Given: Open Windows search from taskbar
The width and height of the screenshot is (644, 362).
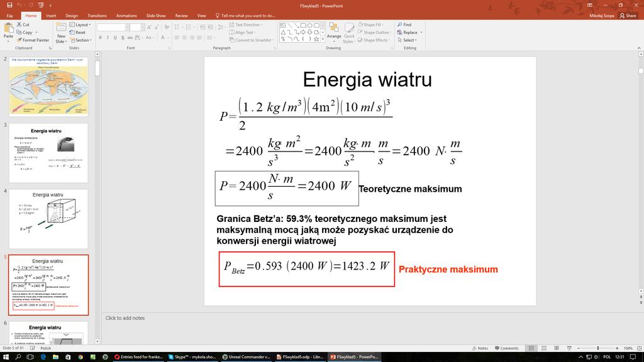Looking at the screenshot, I should (x=18, y=357).
